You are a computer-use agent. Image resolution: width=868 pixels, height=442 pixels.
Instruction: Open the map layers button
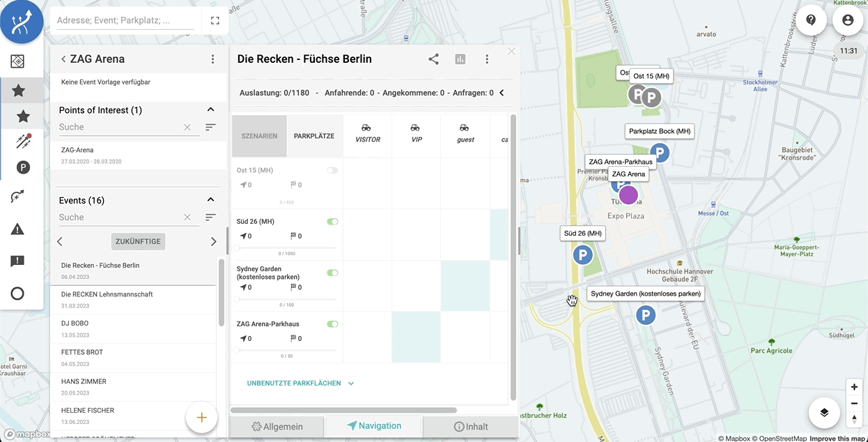[824, 413]
